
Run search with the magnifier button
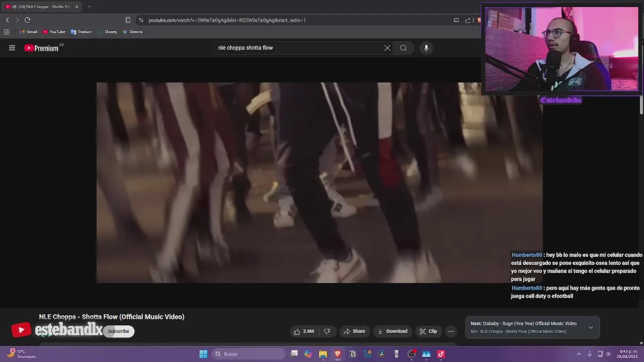click(x=404, y=48)
